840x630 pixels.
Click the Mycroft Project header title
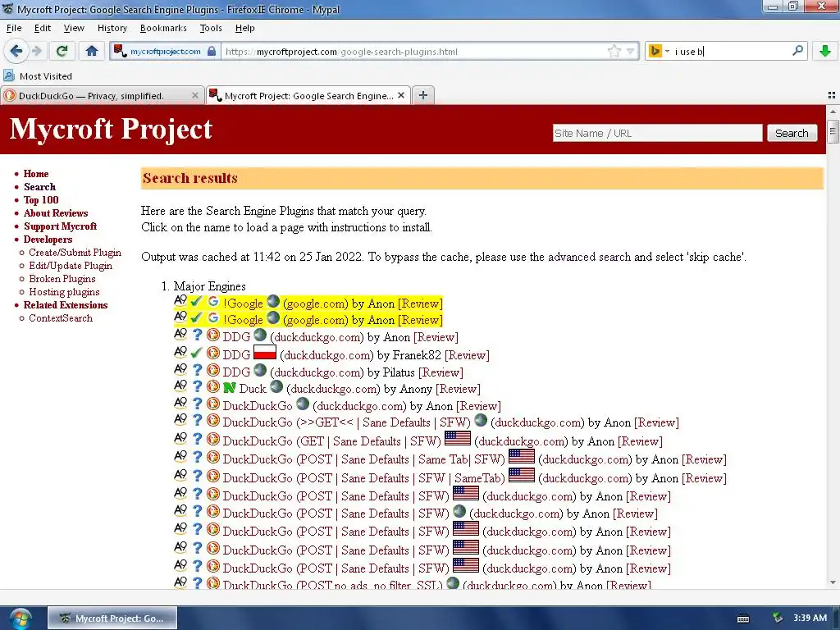(x=111, y=129)
